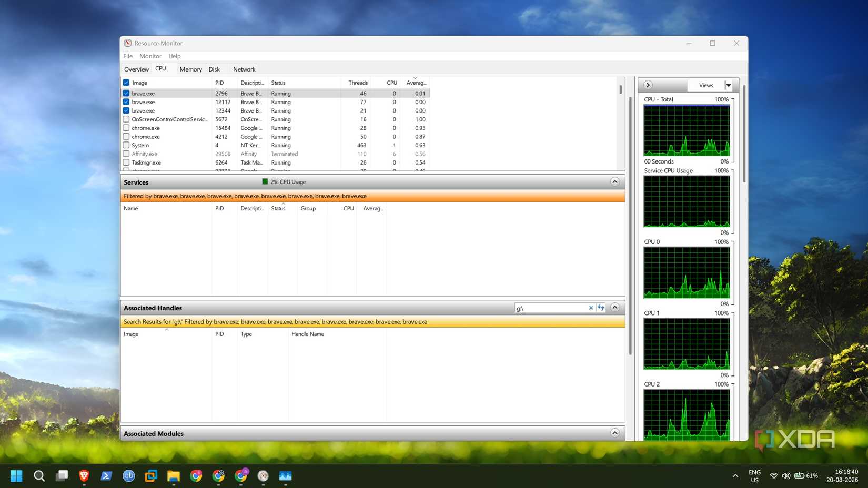
Task: Open Brave browser from the taskbar
Action: [x=84, y=476]
